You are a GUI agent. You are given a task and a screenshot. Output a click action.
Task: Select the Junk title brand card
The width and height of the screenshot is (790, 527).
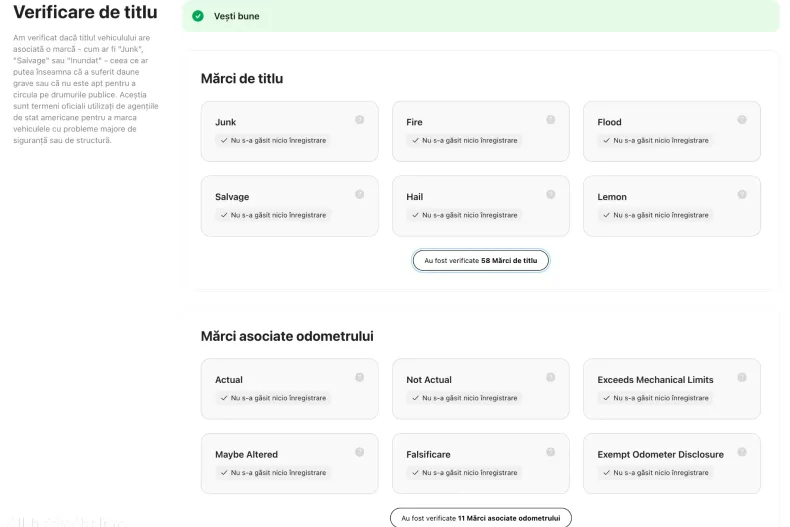[x=289, y=131]
